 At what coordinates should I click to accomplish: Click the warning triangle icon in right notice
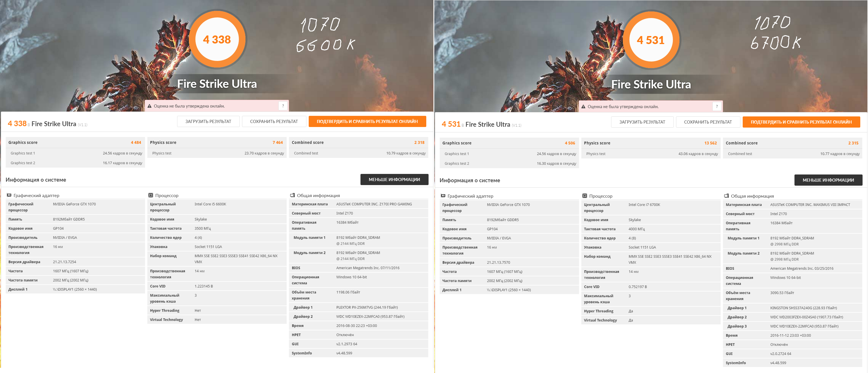tap(583, 107)
